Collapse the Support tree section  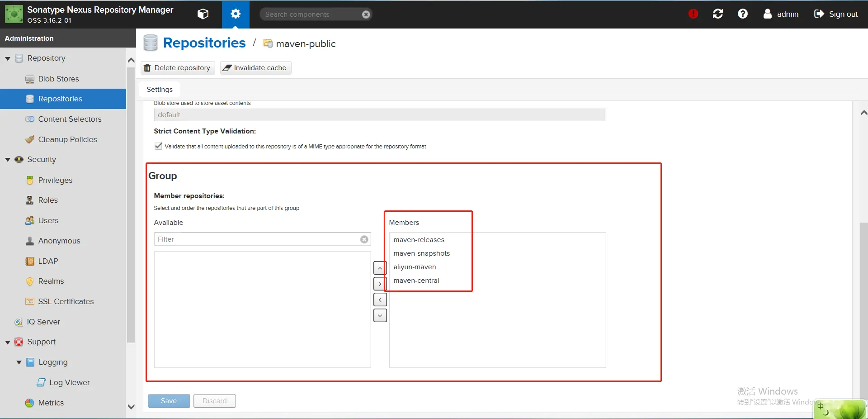click(x=8, y=342)
